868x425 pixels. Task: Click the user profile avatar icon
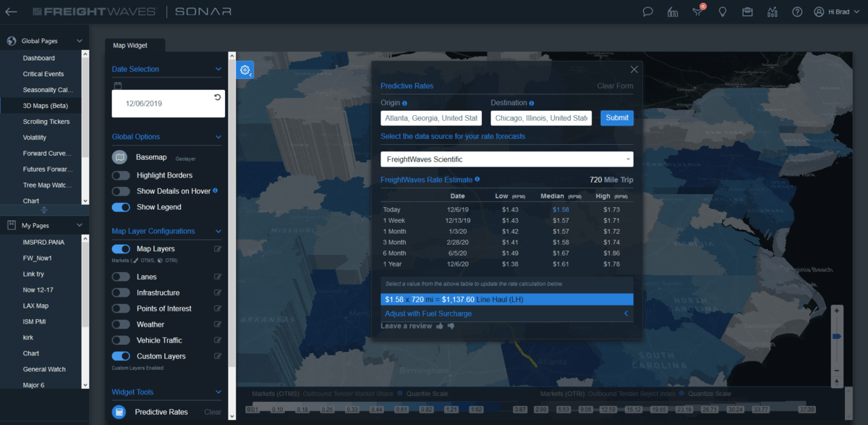(x=819, y=12)
